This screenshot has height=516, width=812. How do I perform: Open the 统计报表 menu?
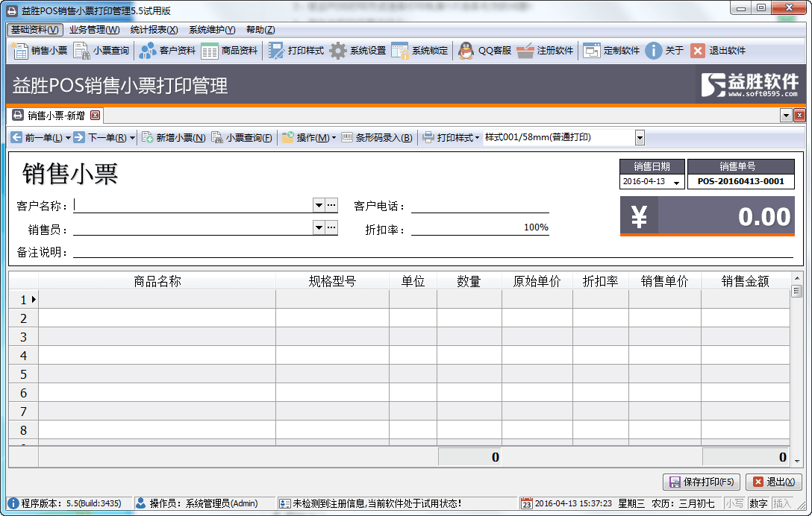154,30
